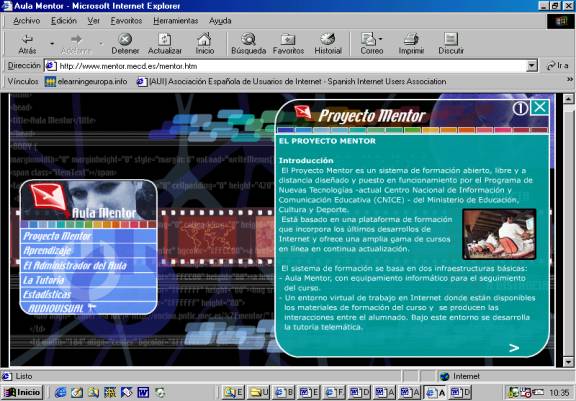Open the Favoritos toolbar icon
The width and height of the screenshot is (576, 401).
coord(288,44)
